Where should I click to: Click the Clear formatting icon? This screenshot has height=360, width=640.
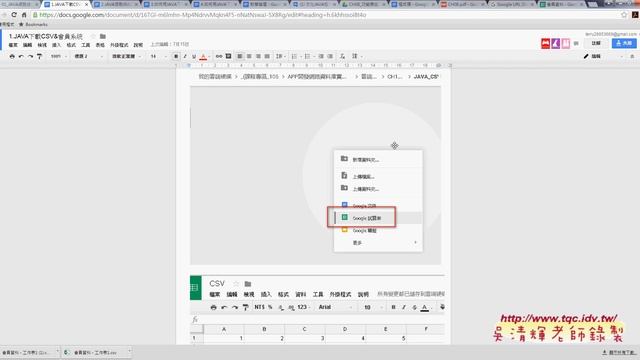342,56
